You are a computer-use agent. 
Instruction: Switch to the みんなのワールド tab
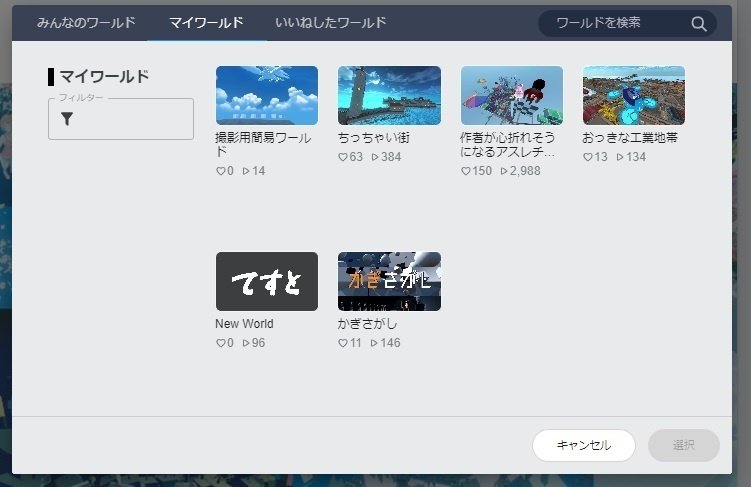click(86, 23)
